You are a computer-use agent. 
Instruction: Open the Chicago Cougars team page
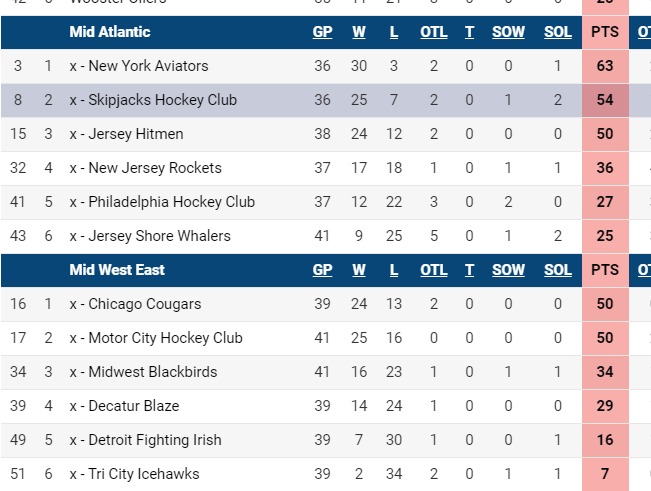pyautogui.click(x=144, y=304)
